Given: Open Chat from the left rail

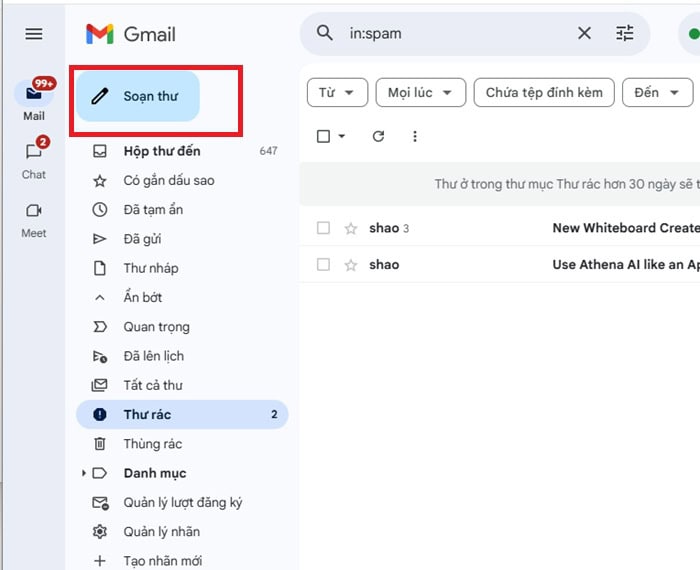Looking at the screenshot, I should point(34,158).
